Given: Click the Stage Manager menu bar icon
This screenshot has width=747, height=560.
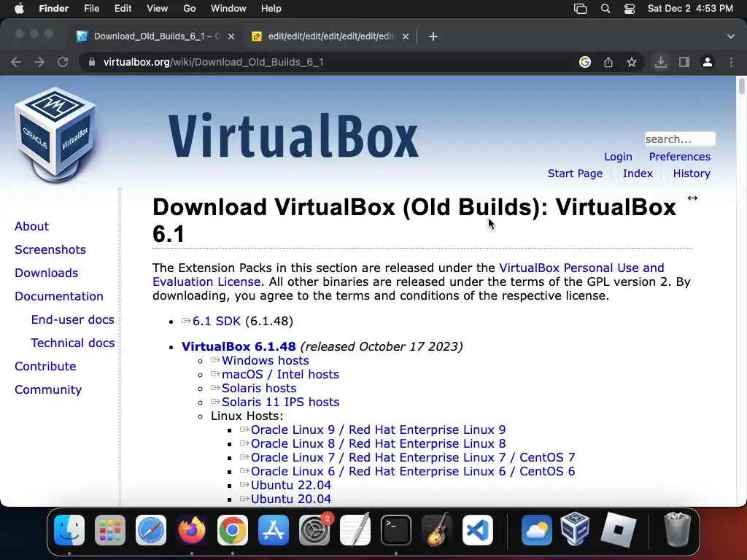Looking at the screenshot, I should click(580, 9).
